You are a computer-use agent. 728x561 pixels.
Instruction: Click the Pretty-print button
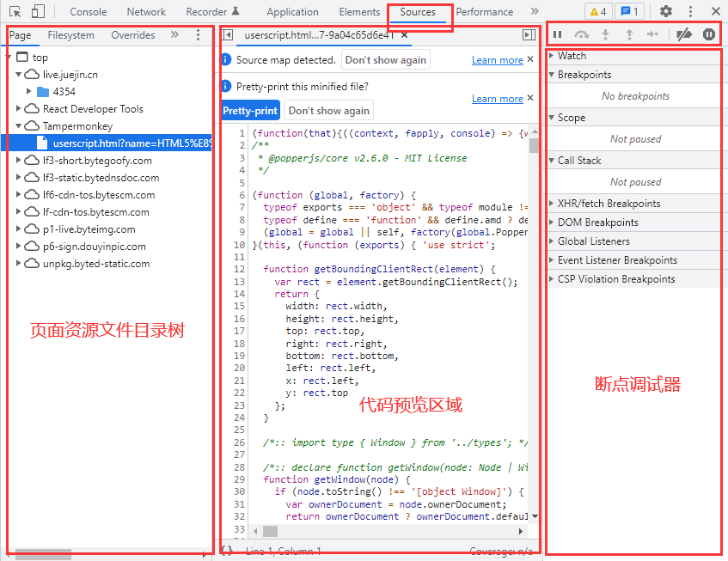(x=250, y=111)
